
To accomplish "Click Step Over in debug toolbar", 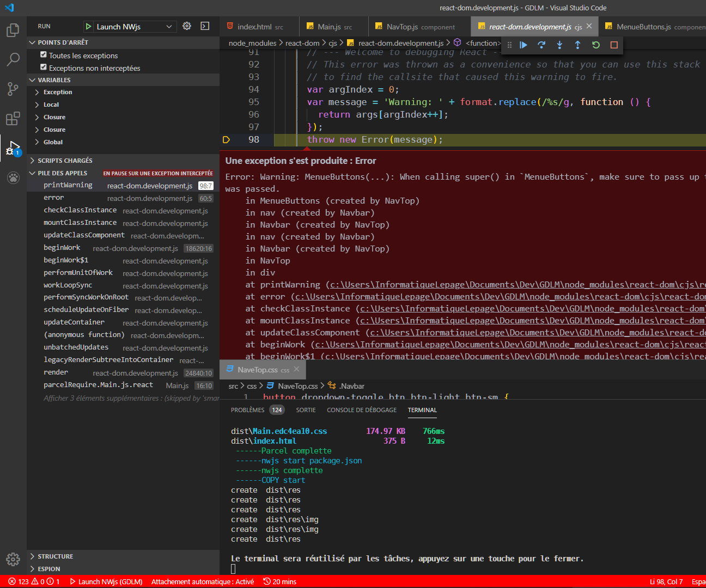I will coord(541,45).
